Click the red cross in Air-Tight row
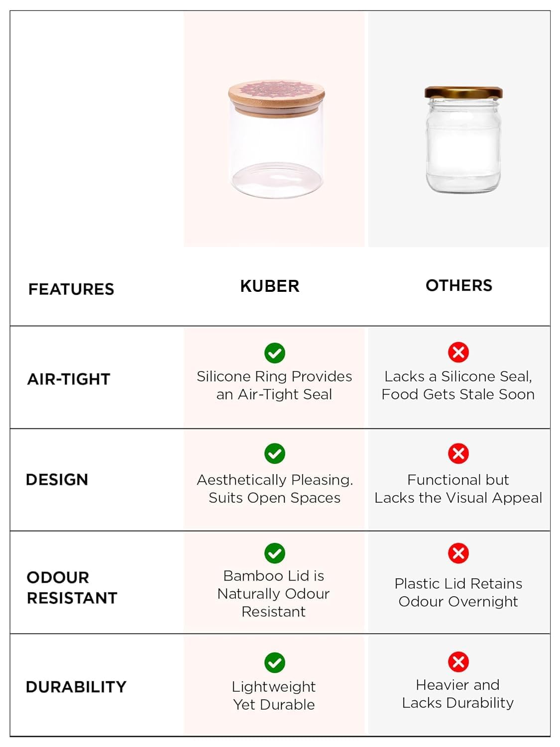This screenshot has width=560, height=747. tap(458, 353)
